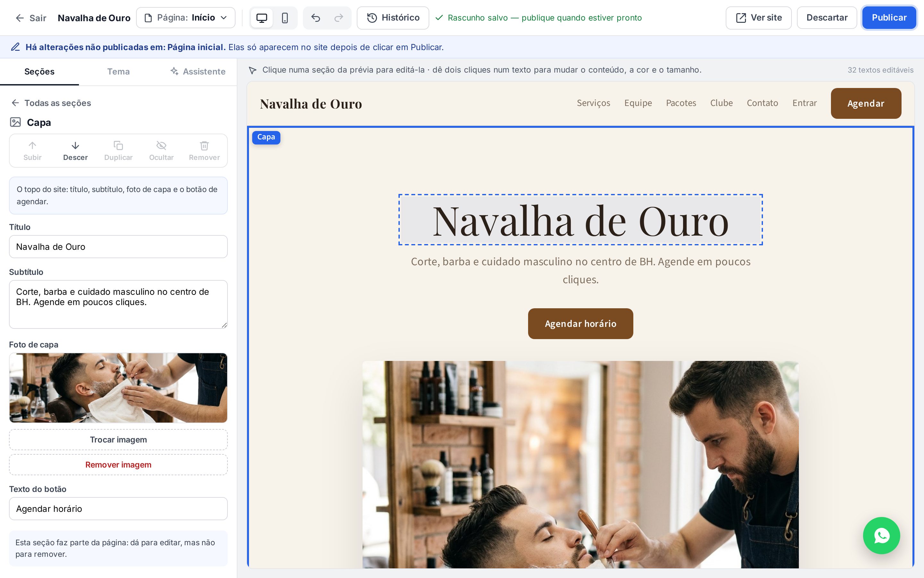The height and width of the screenshot is (578, 924).
Task: Click the Foto de capa thumbnail
Action: 118,388
